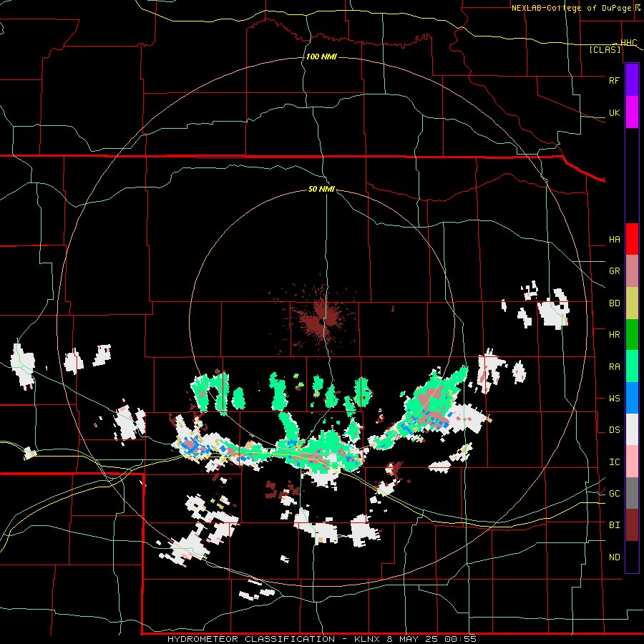Select the GR graupel legend color block

tap(632, 271)
